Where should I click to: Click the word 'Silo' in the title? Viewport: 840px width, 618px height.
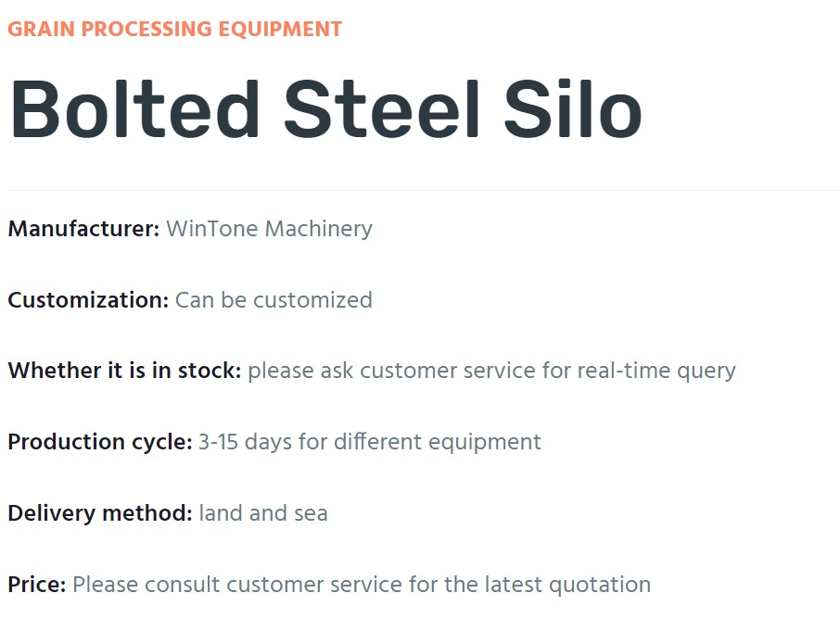573,109
